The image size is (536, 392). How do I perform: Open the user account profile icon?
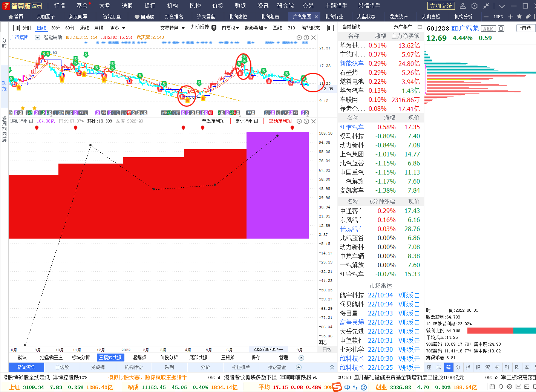463,6
